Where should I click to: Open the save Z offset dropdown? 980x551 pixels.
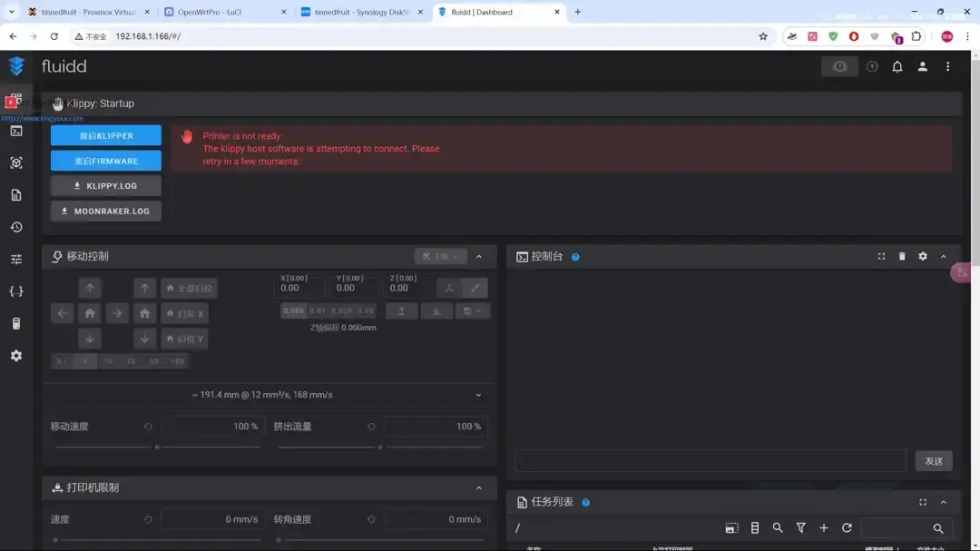(473, 310)
